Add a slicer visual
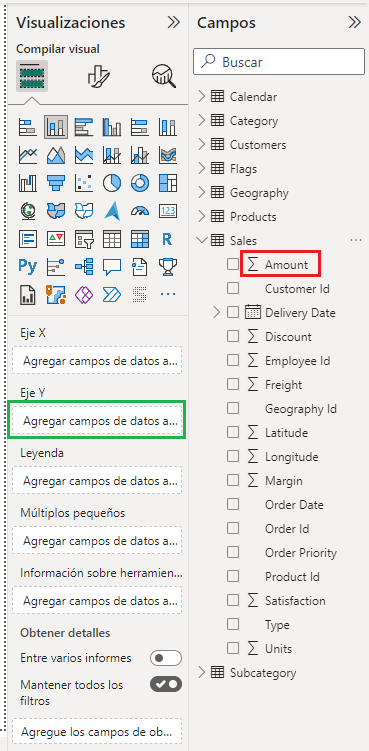Screen dimensions: 369x751 point(84,239)
